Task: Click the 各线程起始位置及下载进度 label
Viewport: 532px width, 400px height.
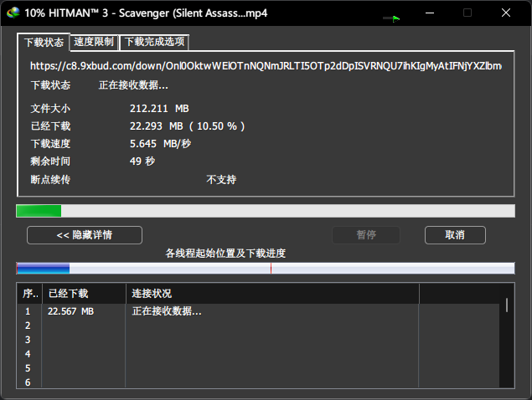Action: coord(225,254)
